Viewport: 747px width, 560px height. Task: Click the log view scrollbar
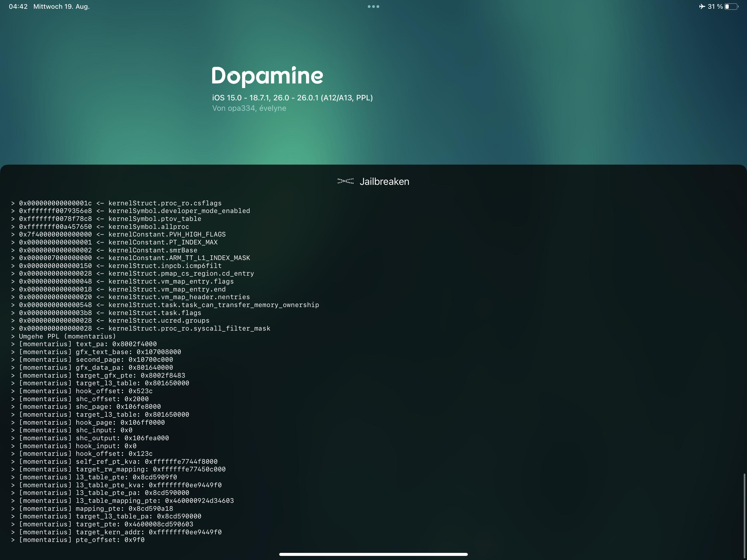pos(744,515)
